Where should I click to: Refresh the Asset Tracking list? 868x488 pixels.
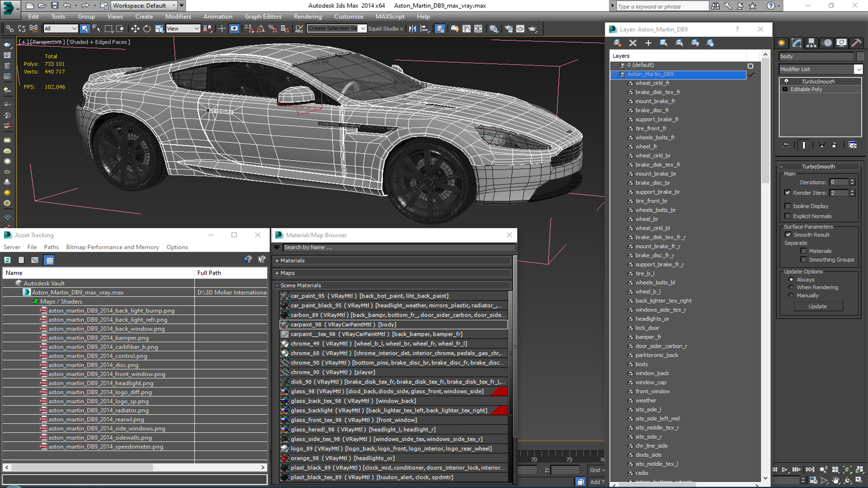click(x=8, y=260)
